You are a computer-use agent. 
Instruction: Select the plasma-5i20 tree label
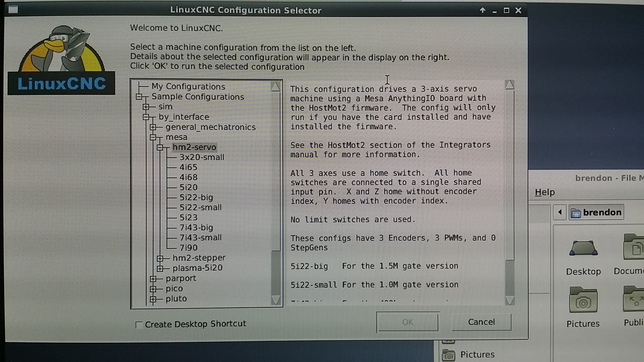[197, 268]
